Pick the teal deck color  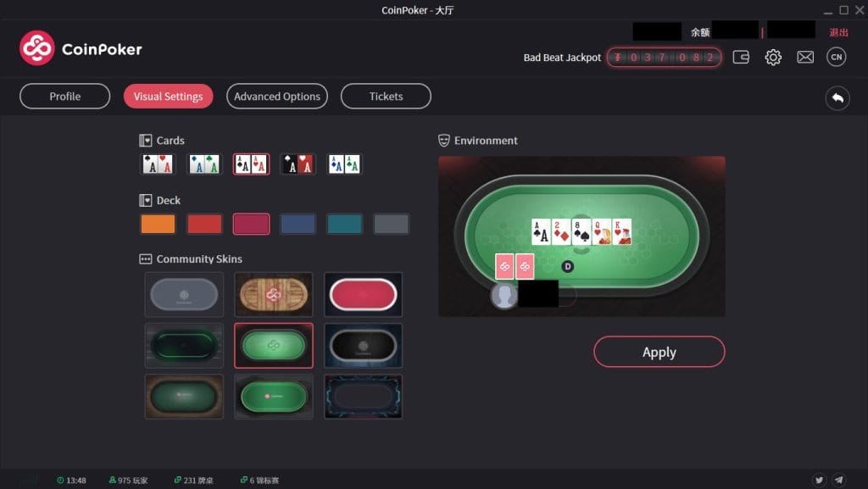[344, 224]
